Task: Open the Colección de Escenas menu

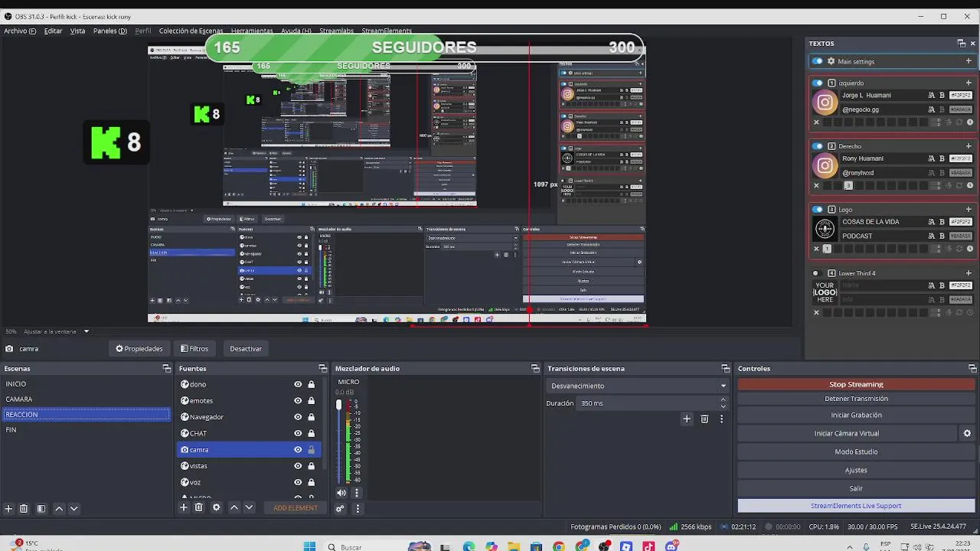Action: point(191,31)
